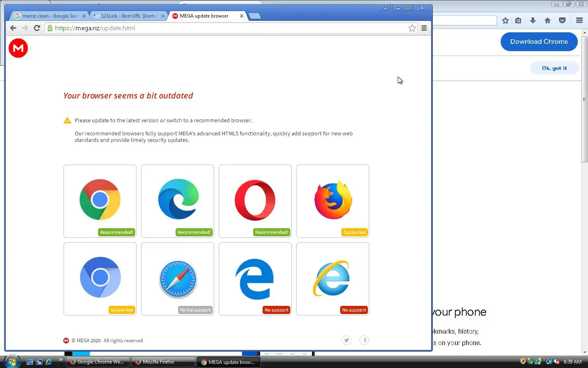Click the 'Your browser seems a bit outdated' heading

(x=128, y=96)
